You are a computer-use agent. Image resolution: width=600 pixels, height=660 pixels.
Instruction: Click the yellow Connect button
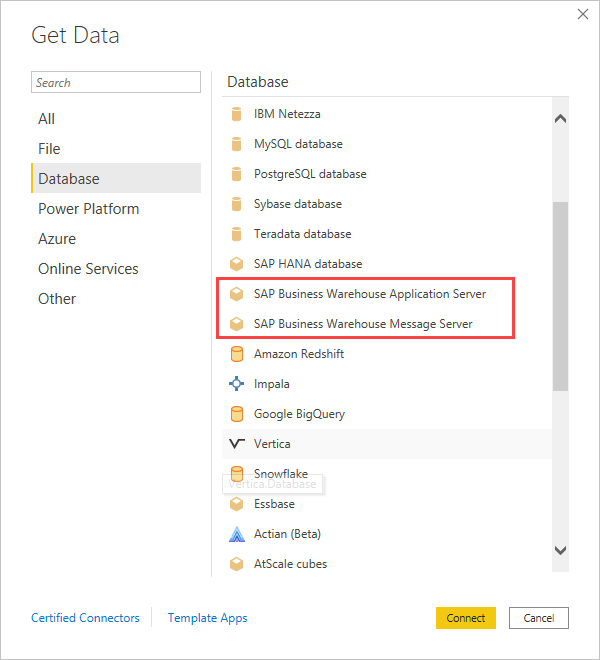(466, 618)
